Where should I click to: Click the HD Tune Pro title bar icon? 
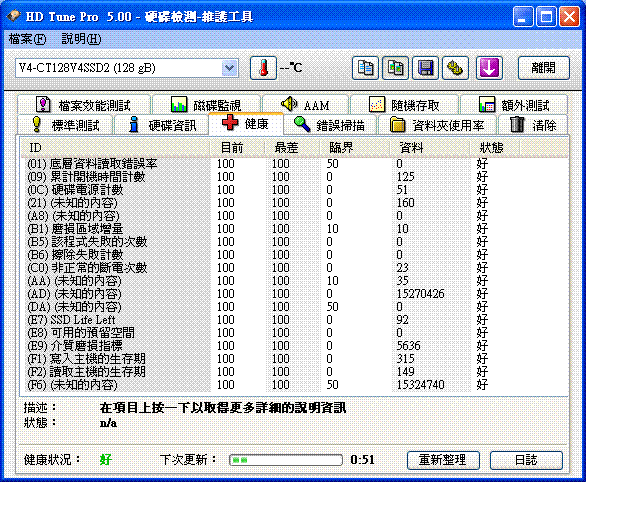point(14,16)
